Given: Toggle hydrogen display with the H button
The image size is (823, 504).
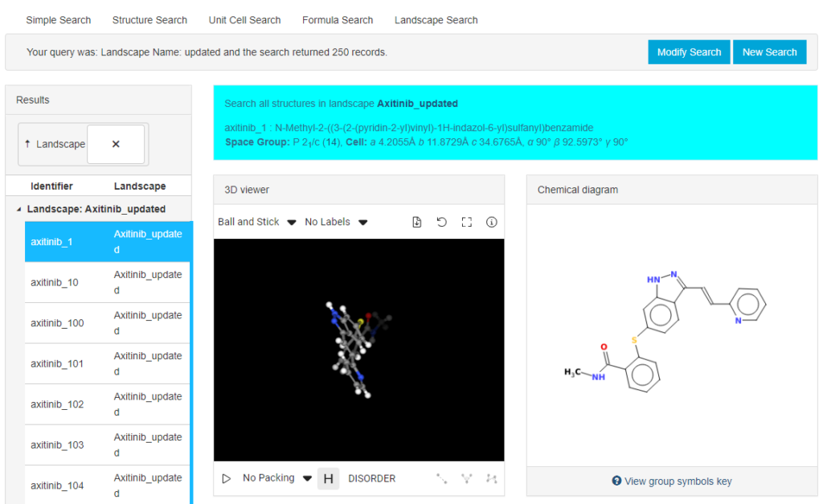Looking at the screenshot, I should 328,478.
